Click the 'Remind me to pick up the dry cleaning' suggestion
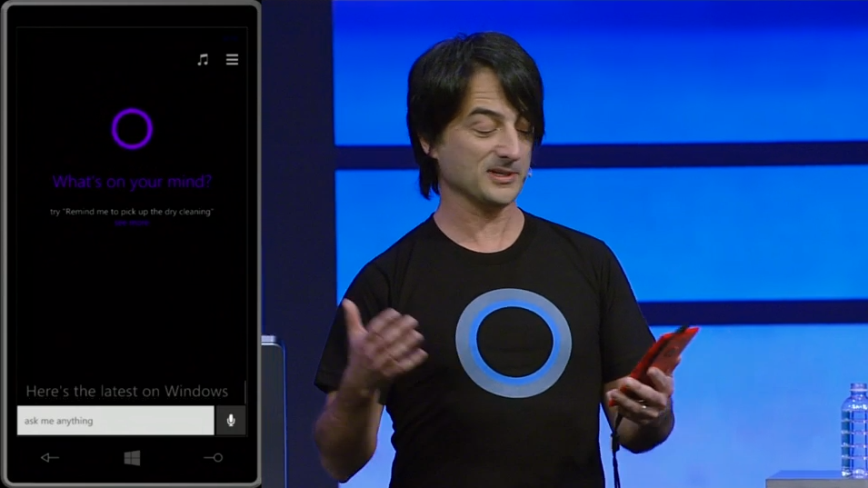 pyautogui.click(x=132, y=212)
